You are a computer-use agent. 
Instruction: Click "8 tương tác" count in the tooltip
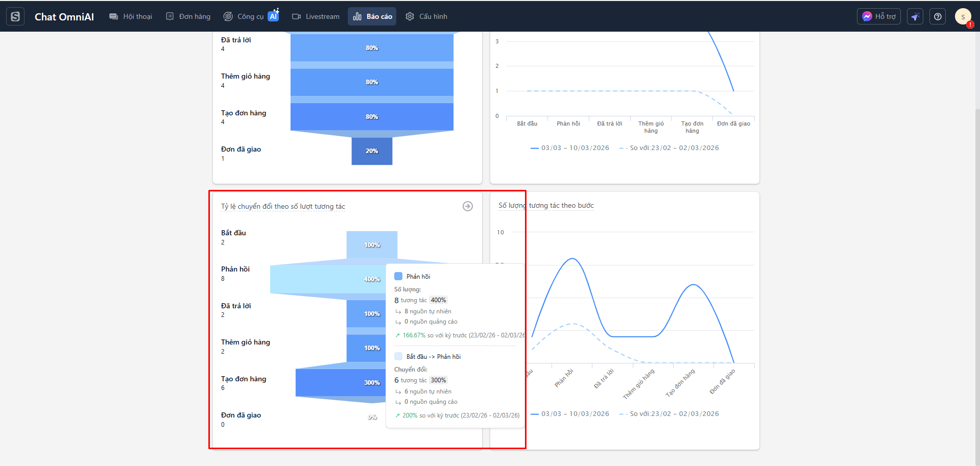411,300
